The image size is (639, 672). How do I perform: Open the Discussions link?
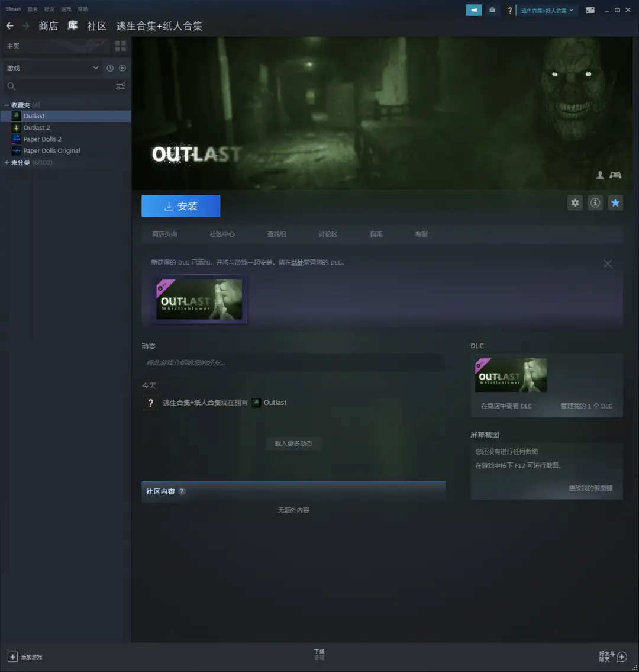[x=328, y=234]
